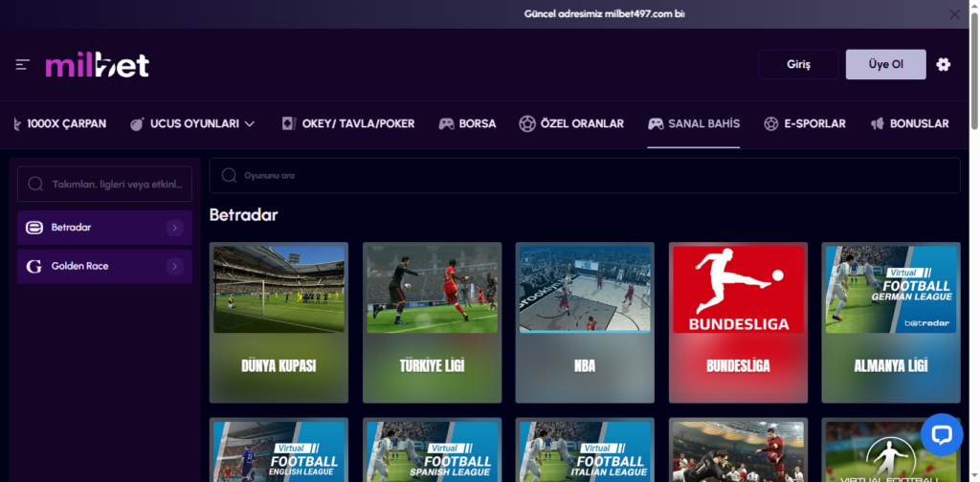
Task: Focus the Oyununu ara search field
Action: click(584, 176)
